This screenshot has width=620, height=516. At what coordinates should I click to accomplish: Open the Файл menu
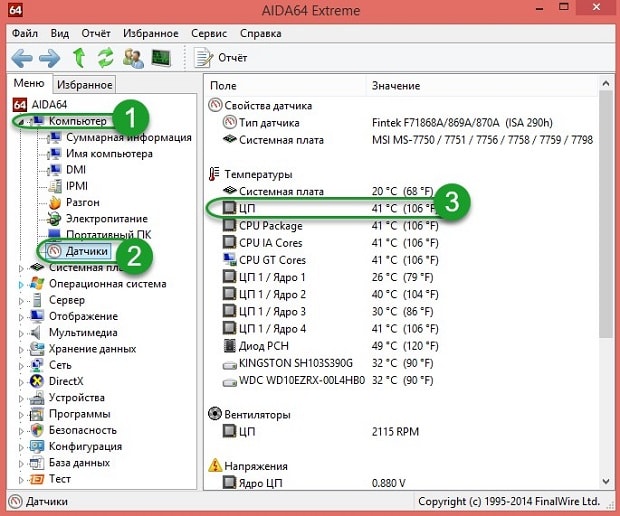[x=25, y=33]
